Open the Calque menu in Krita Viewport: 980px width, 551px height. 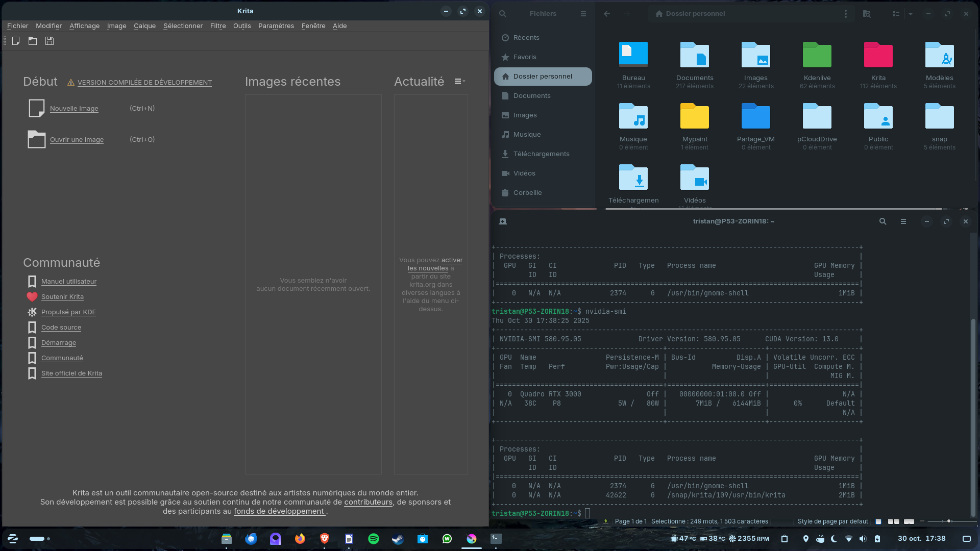144,26
